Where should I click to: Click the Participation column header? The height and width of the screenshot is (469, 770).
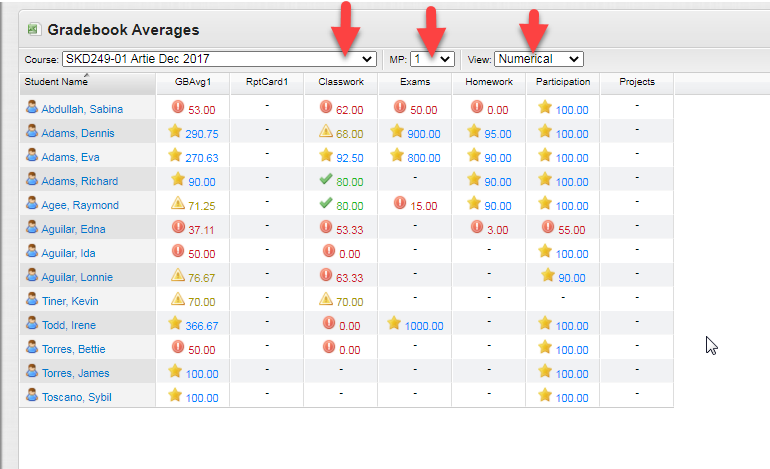click(x=563, y=82)
